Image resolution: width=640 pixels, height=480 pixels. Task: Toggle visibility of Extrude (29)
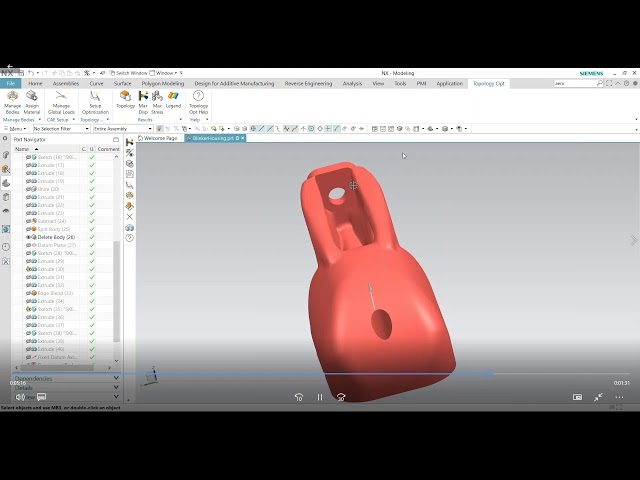(x=29, y=261)
